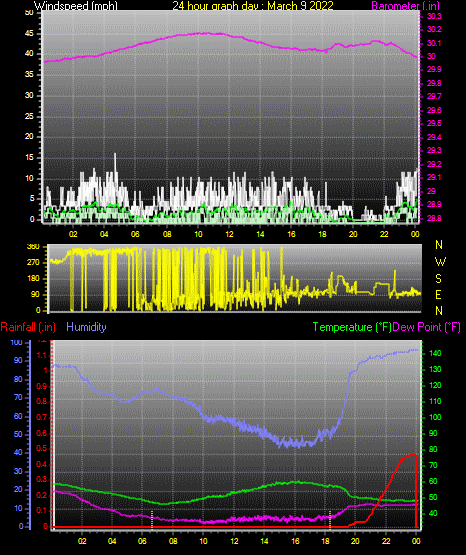466x555 pixels.
Task: Click the "29.9" barometer axis value
Action: point(434,69)
